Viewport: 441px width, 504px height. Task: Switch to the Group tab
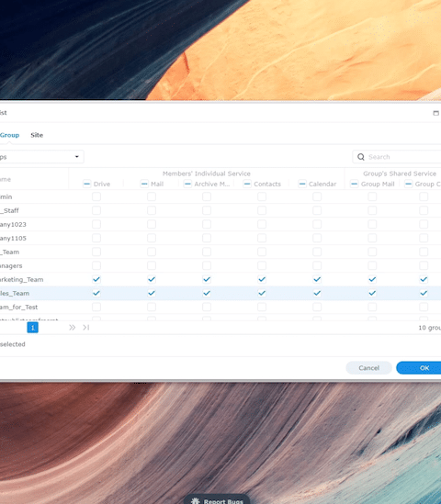point(10,135)
